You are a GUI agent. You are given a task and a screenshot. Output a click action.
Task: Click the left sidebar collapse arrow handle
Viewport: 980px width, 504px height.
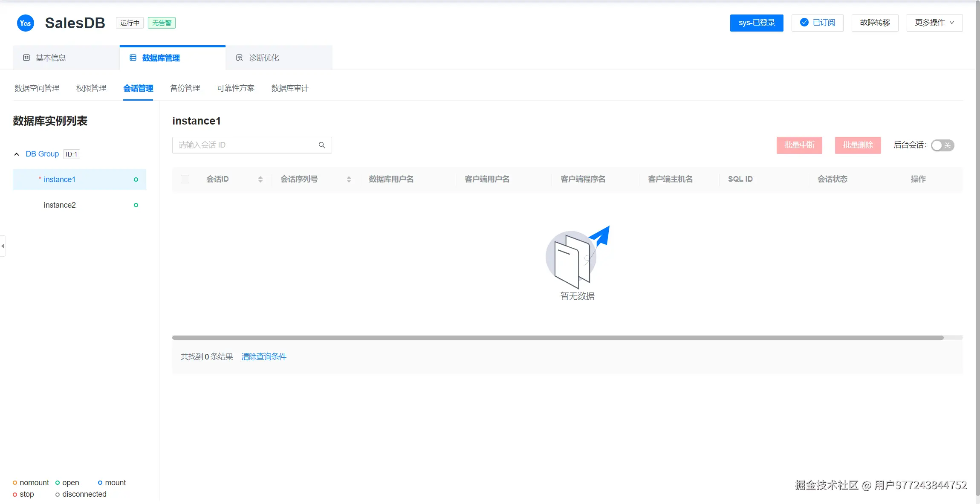click(x=3, y=246)
